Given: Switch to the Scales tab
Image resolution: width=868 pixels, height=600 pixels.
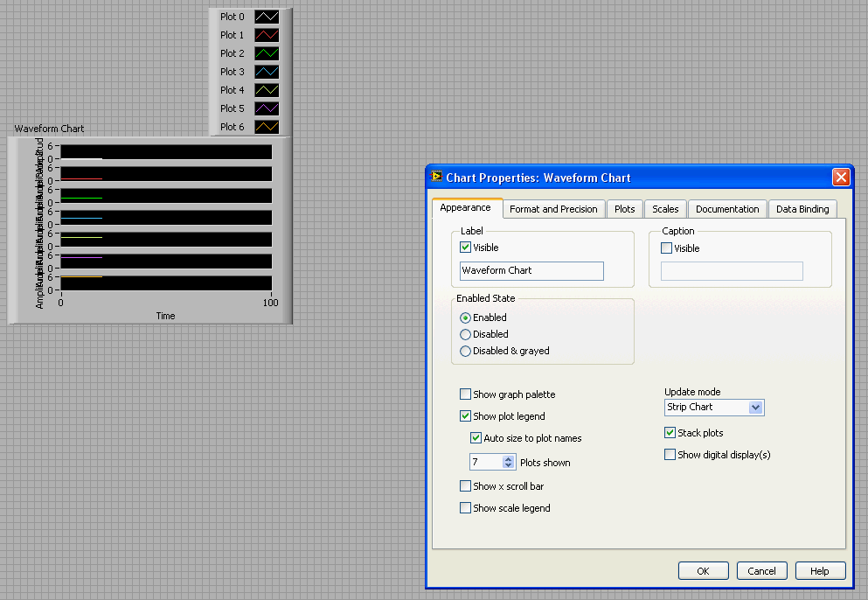Looking at the screenshot, I should tap(665, 209).
